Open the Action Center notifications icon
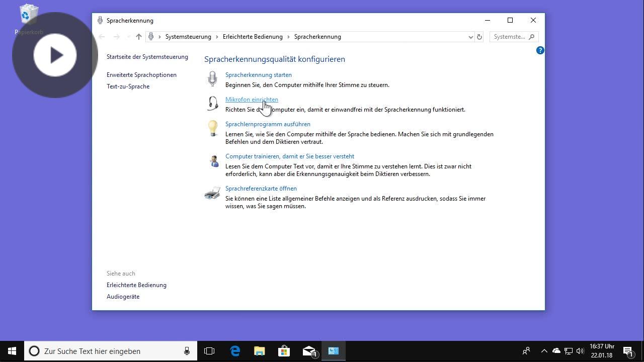Screen dimensions: 644x362 (x=628, y=351)
